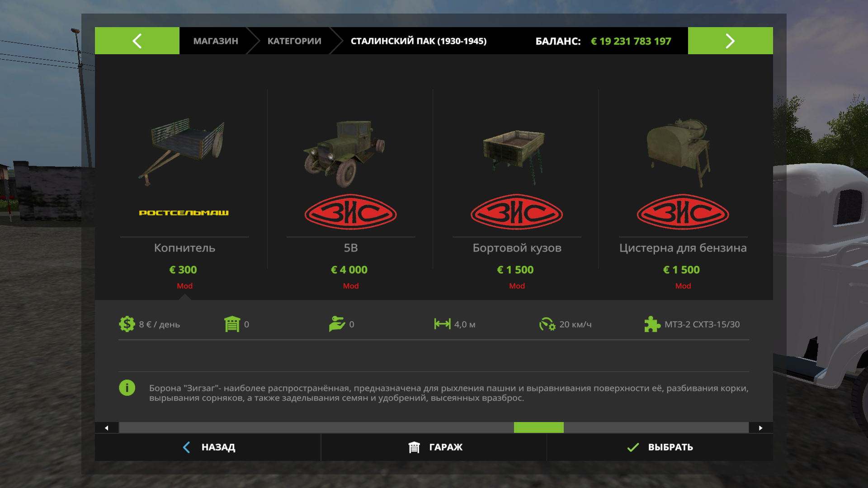This screenshot has height=488, width=868.
Task: Confirm with the ВЫБРАТЬ button
Action: point(660,447)
